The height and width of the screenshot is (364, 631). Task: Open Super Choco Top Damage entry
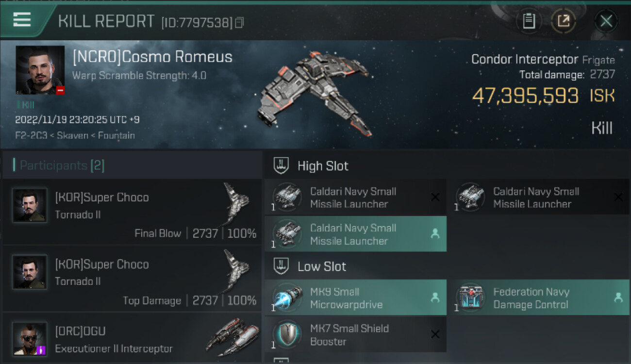tap(131, 279)
